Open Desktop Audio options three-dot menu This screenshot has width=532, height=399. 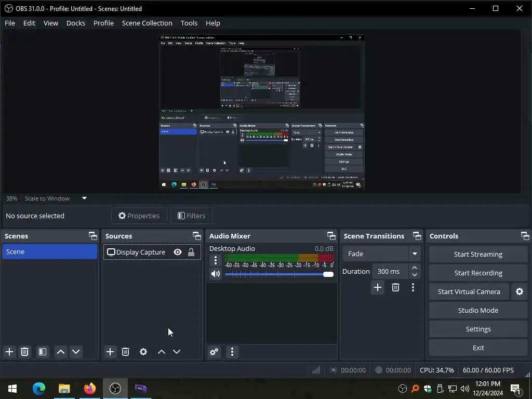(x=216, y=261)
